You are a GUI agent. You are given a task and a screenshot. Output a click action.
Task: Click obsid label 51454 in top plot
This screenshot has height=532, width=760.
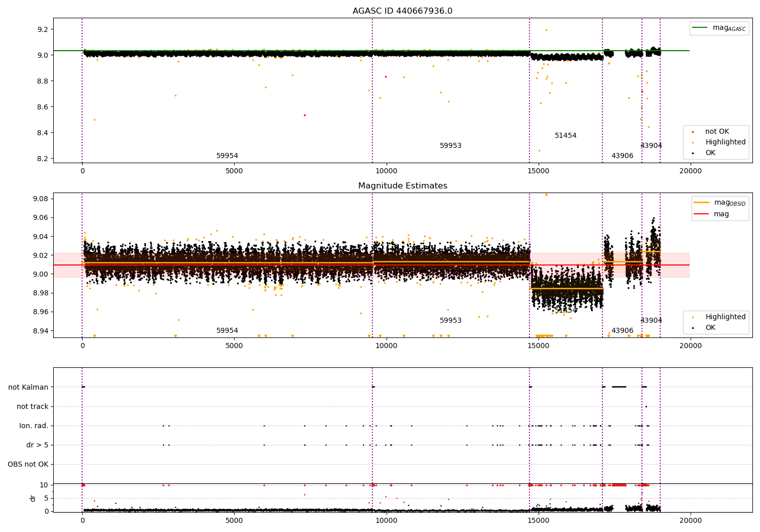tap(565, 136)
